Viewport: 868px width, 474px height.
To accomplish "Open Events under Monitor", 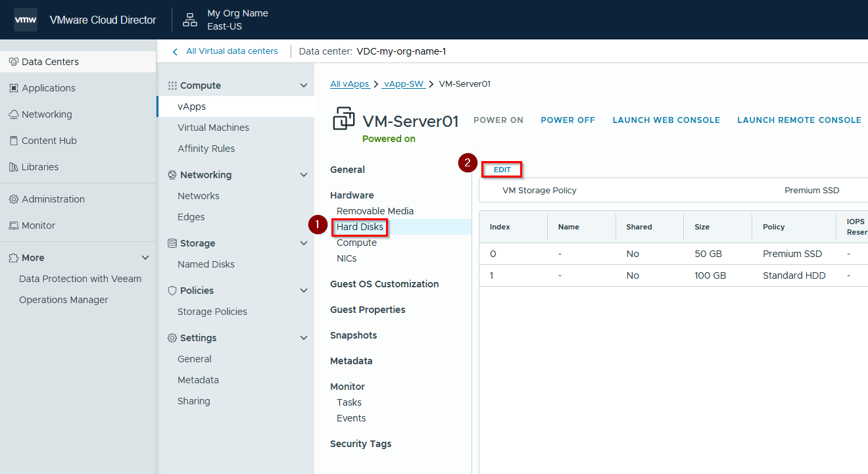I will tap(351, 418).
